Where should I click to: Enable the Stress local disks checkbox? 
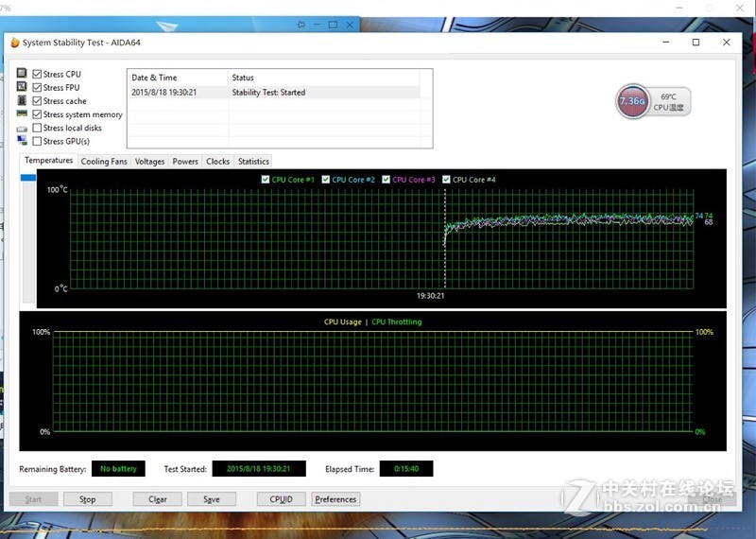(37, 128)
